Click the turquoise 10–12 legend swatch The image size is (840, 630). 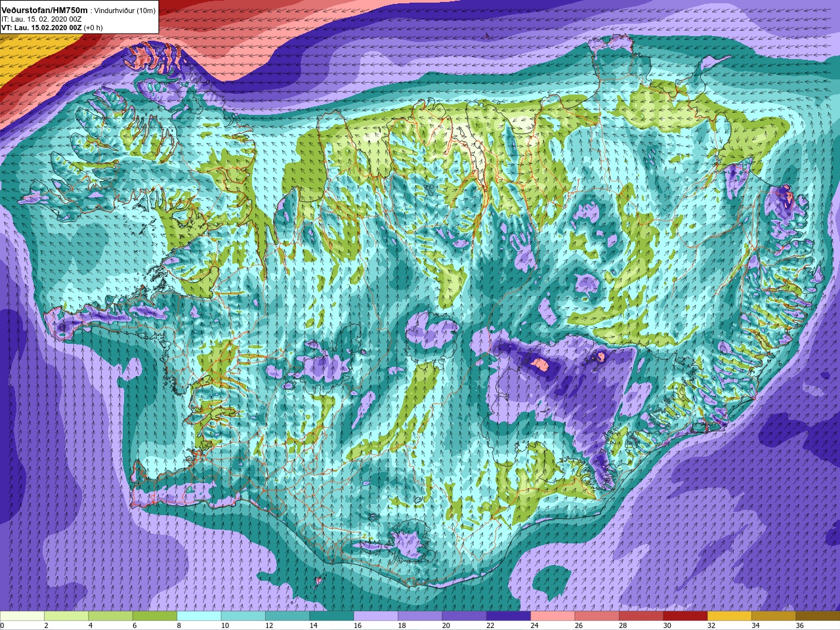pyautogui.click(x=243, y=616)
